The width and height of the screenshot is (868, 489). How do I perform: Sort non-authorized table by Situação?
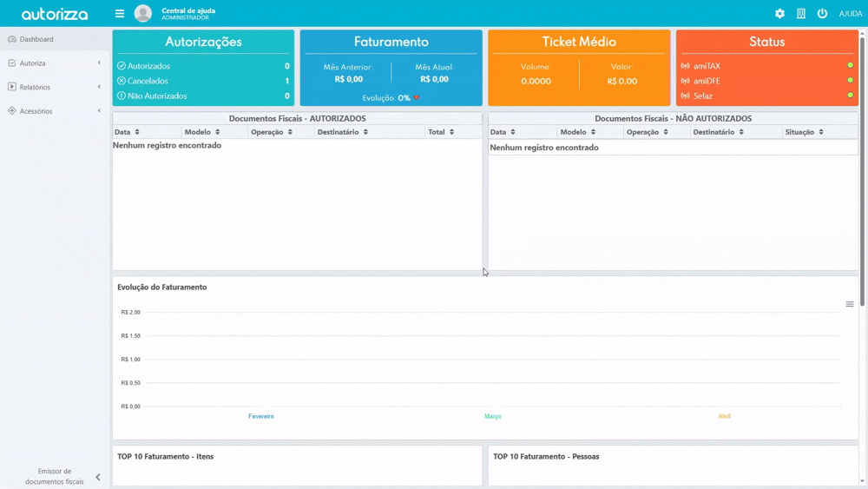pos(804,132)
